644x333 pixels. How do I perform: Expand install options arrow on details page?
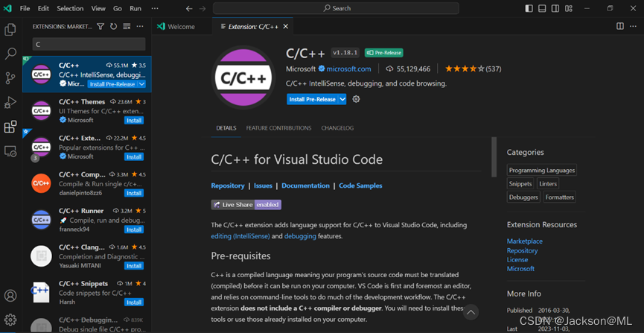pyautogui.click(x=342, y=99)
